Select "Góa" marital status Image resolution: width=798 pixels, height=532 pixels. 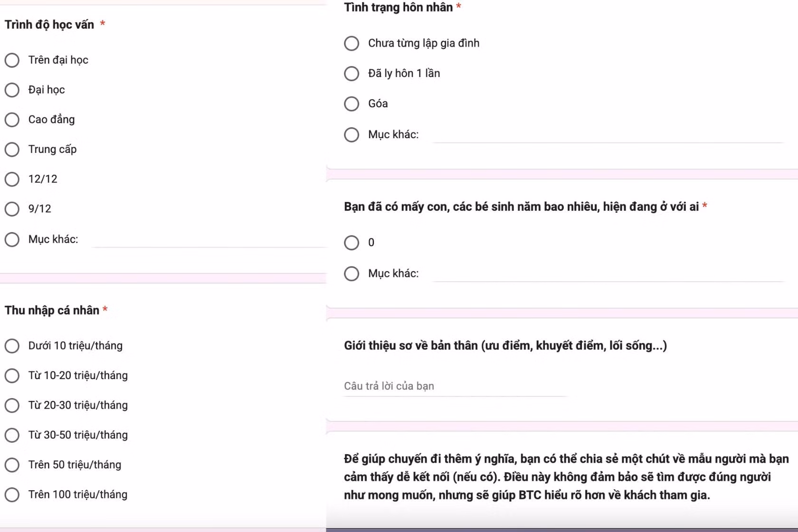pyautogui.click(x=351, y=104)
